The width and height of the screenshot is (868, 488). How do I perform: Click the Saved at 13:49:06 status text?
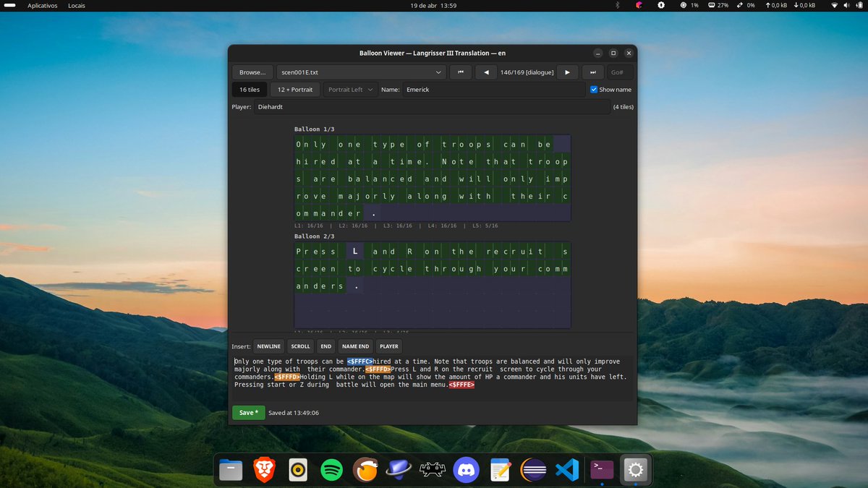(x=294, y=413)
